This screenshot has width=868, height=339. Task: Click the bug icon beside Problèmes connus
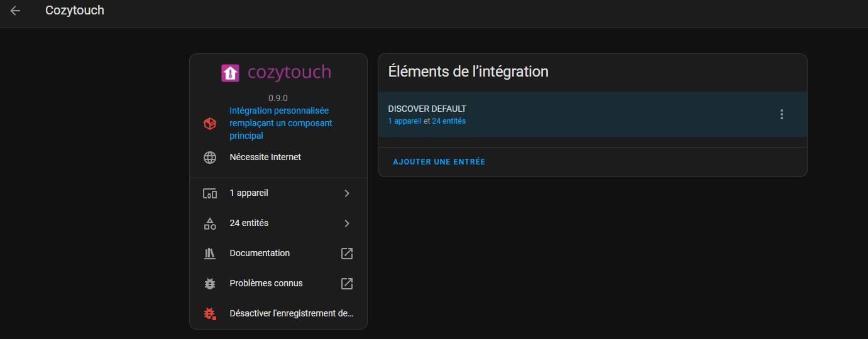210,284
